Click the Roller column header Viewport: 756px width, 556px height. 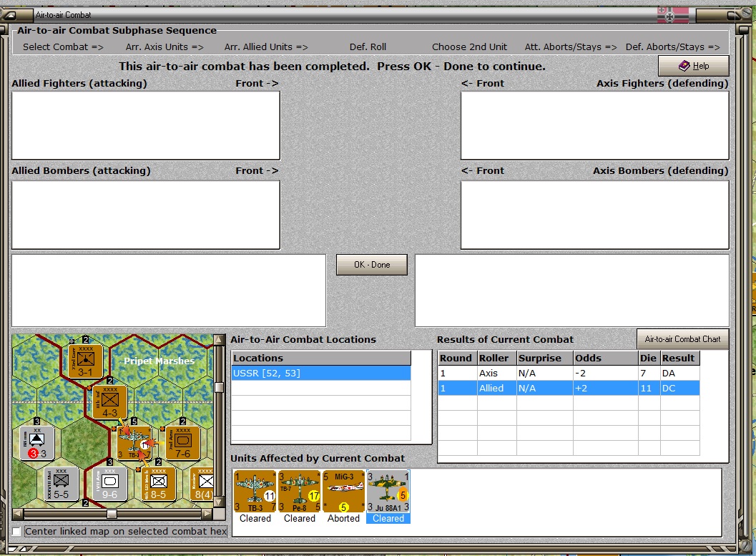pos(496,358)
